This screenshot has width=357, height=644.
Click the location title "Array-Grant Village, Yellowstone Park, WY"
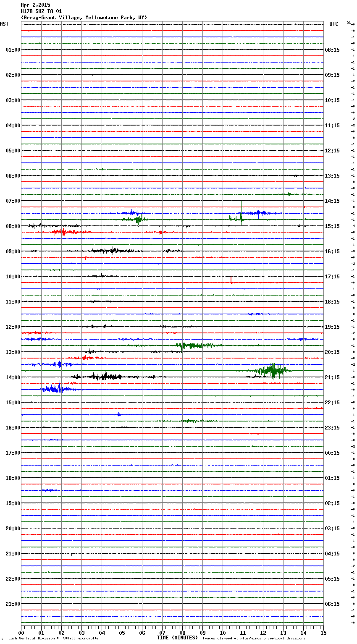[x=84, y=18]
